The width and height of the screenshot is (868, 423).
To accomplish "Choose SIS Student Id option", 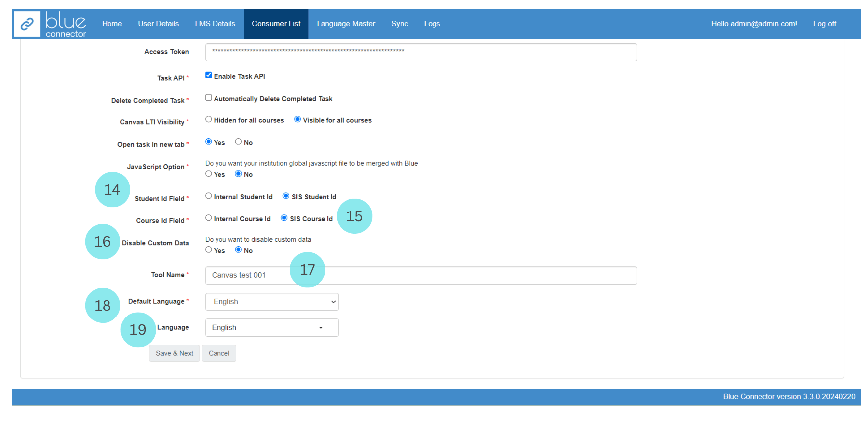I will click(x=286, y=196).
